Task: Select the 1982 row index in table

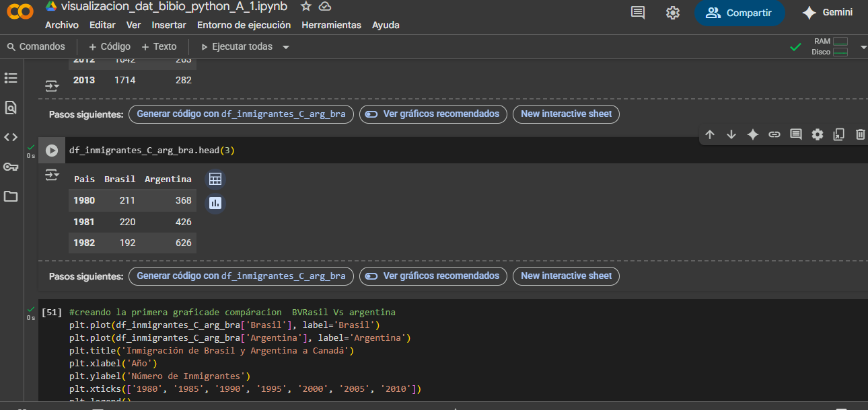Action: tap(84, 243)
